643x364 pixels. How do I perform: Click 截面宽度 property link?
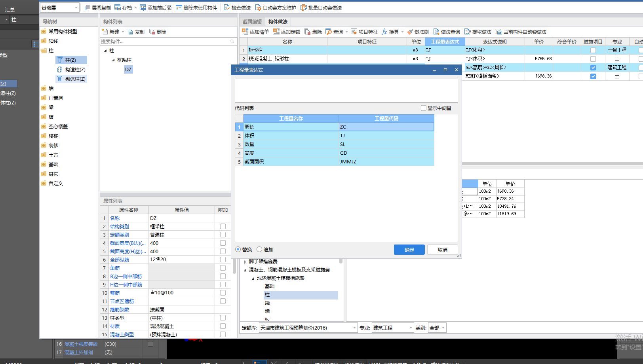pos(128,243)
